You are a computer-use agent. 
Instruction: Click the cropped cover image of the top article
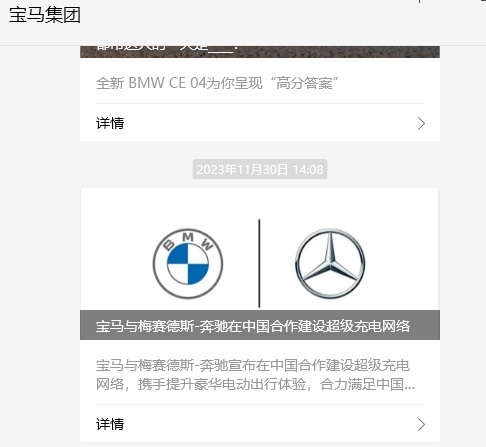pos(260,52)
